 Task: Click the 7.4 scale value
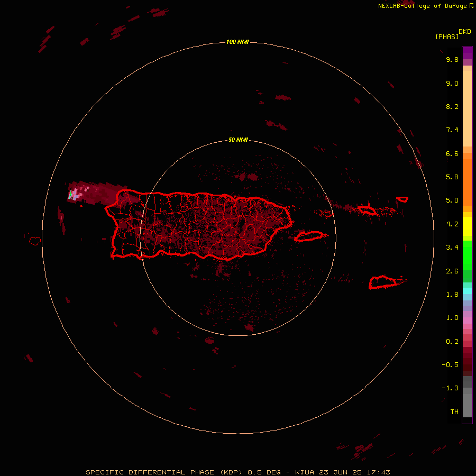(x=452, y=130)
